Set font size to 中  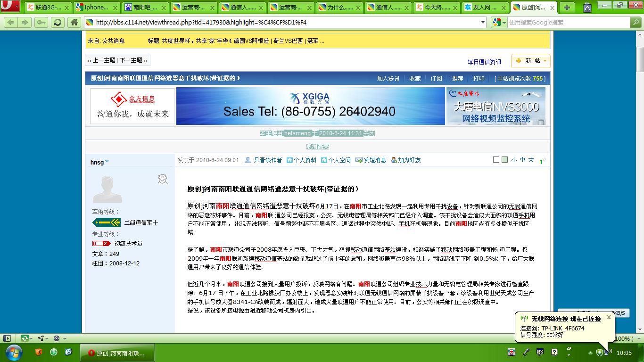[x=522, y=160]
